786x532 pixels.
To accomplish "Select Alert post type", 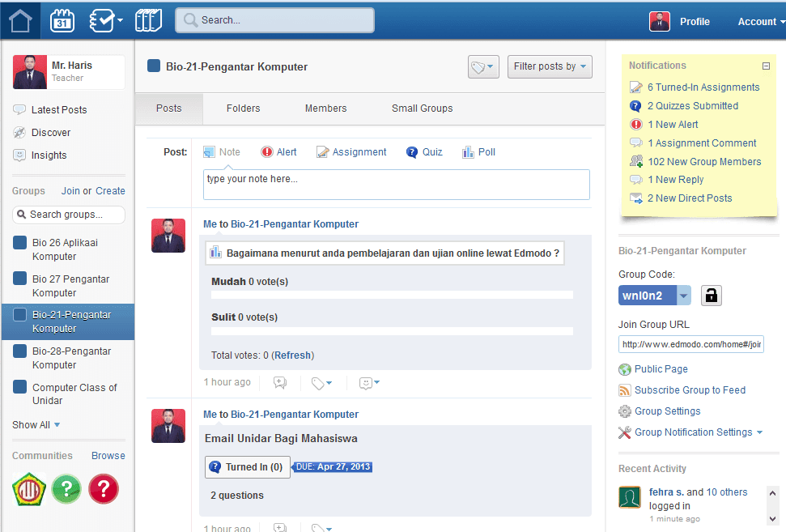I will (278, 152).
